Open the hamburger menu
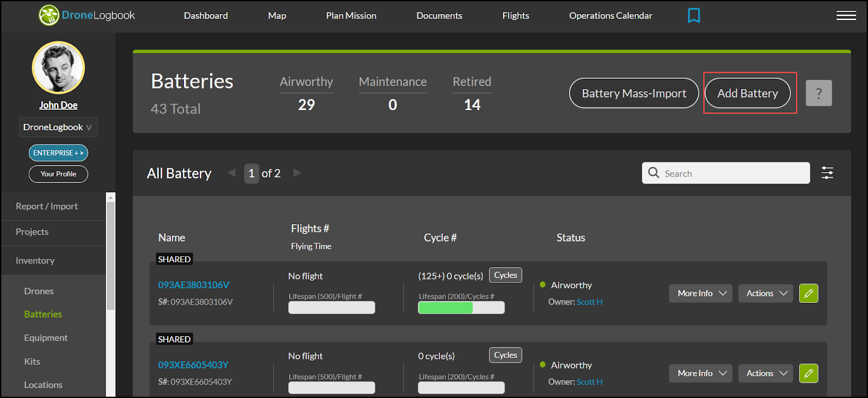This screenshot has height=398, width=868. click(x=846, y=15)
